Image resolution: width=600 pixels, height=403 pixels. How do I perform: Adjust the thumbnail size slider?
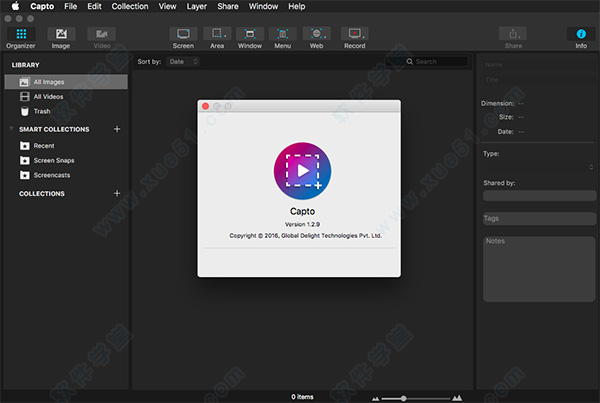coord(403,398)
